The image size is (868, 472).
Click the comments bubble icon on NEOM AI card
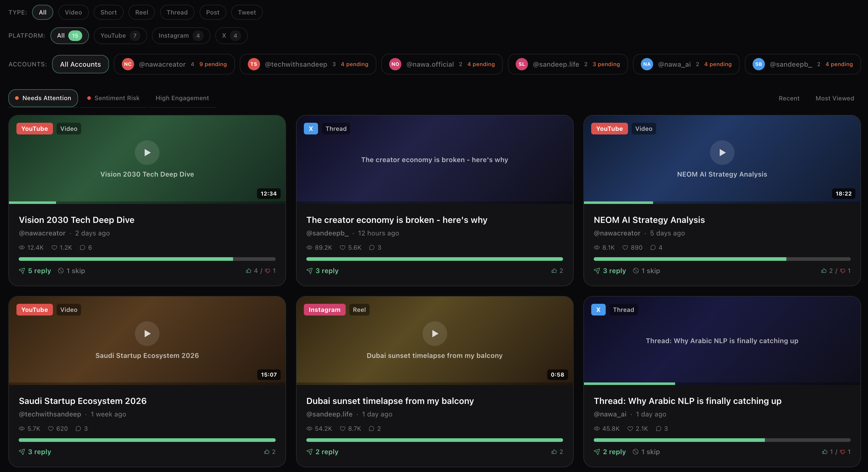click(653, 247)
